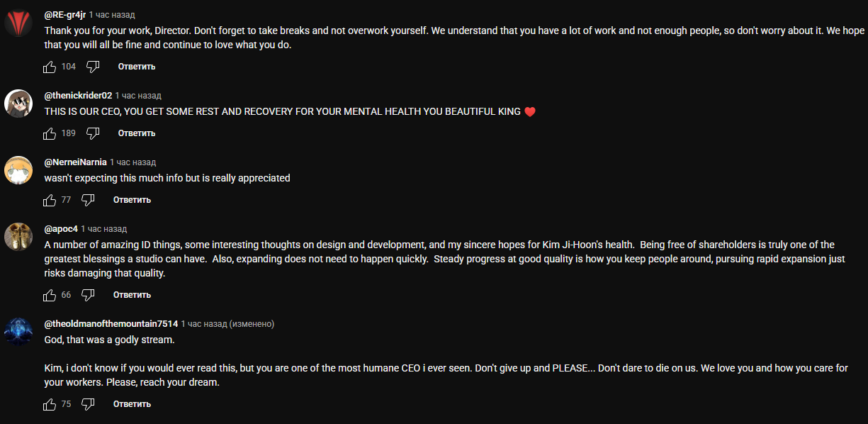The height and width of the screenshot is (424, 868).
Task: Click Ответить under @theoldmanofthemountain7514's comment
Action: 132,404
